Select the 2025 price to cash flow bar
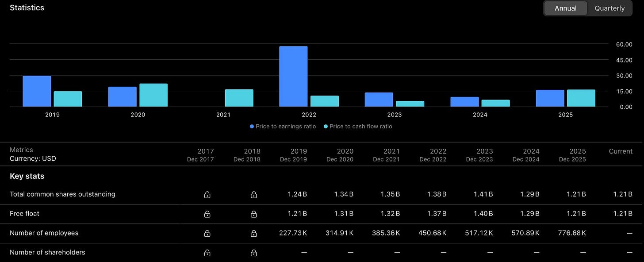Screen dimensions: 644x262 click(x=581, y=98)
